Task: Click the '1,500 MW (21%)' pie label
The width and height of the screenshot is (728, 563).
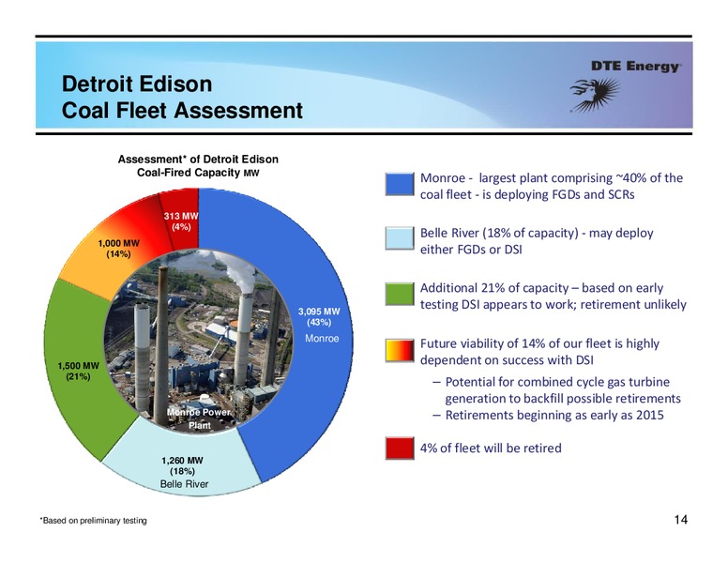Action: (x=78, y=371)
